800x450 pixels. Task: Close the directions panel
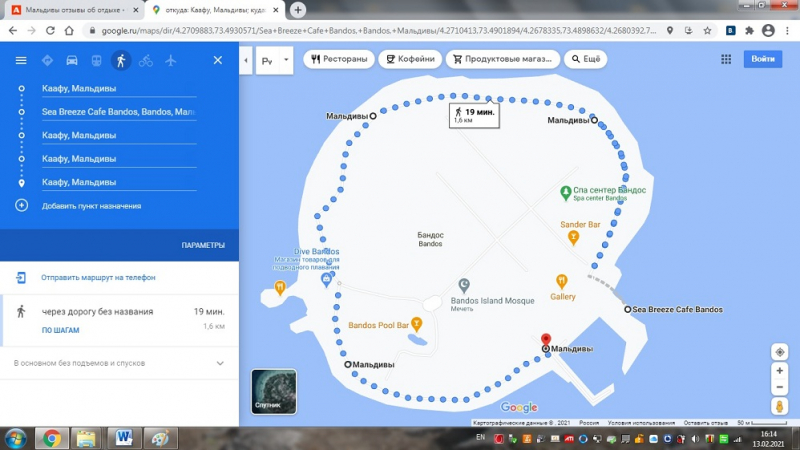[218, 61]
